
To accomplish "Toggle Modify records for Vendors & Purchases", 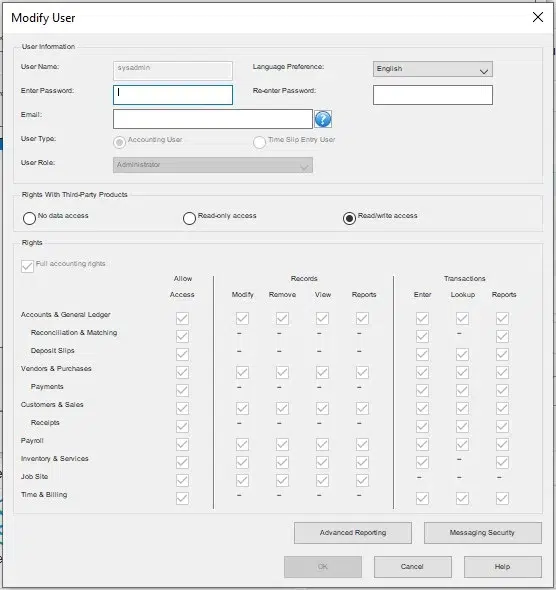I will [x=242, y=373].
